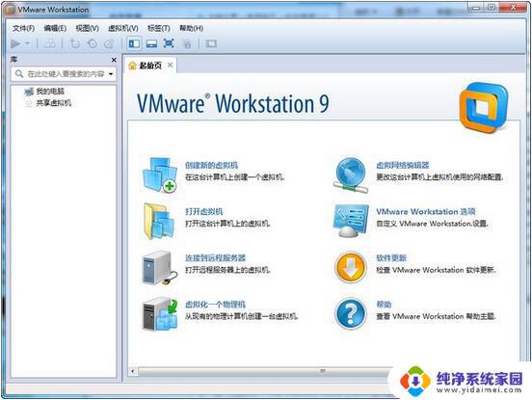Open the snapshot manager toolbar icon

coord(109,43)
